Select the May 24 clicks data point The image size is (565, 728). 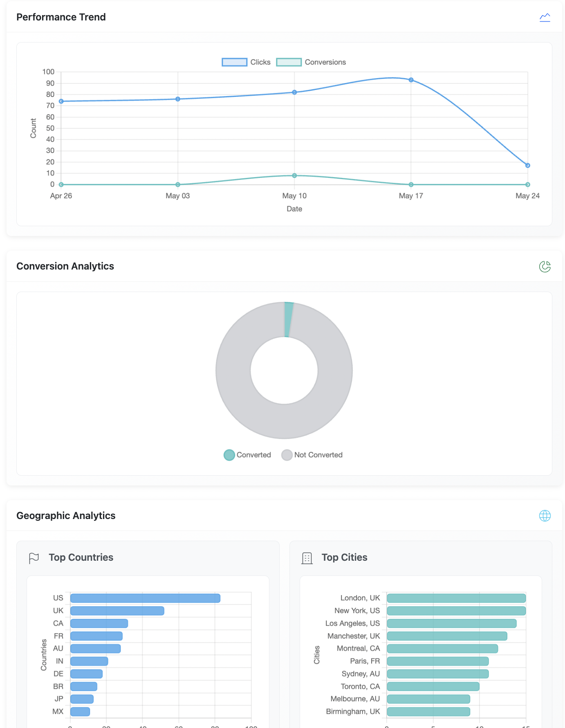point(527,166)
